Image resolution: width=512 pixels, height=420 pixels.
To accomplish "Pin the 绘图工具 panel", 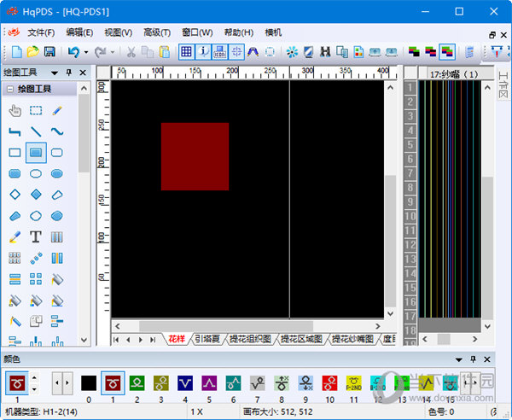I will point(68,73).
